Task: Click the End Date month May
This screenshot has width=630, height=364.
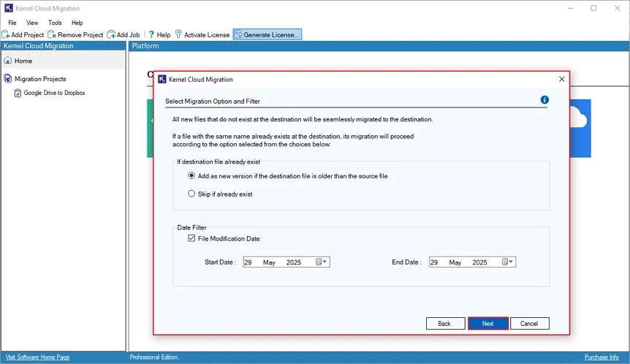Action: (x=455, y=262)
